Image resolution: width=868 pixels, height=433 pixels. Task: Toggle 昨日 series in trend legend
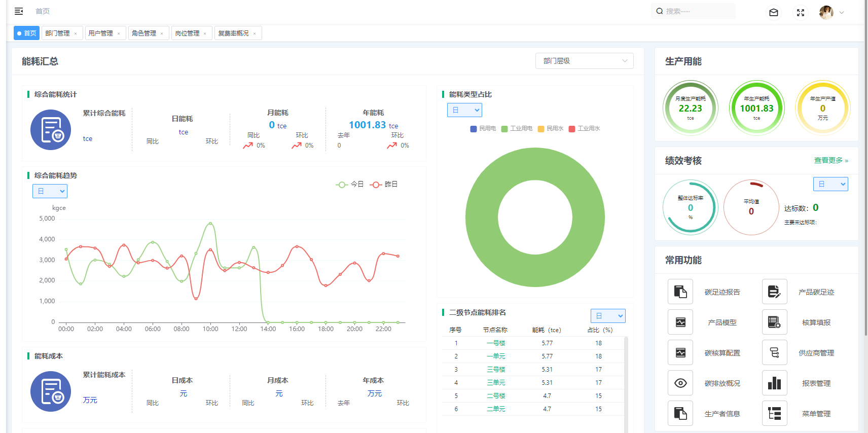click(x=384, y=185)
